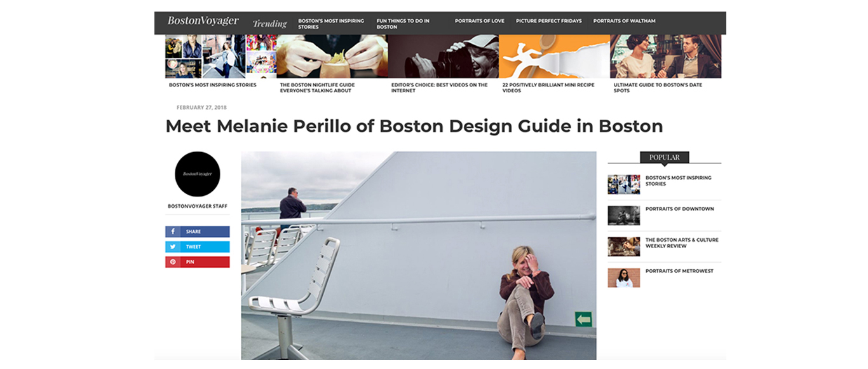
Task: Click the February 27, 2018 date
Action: 201,108
